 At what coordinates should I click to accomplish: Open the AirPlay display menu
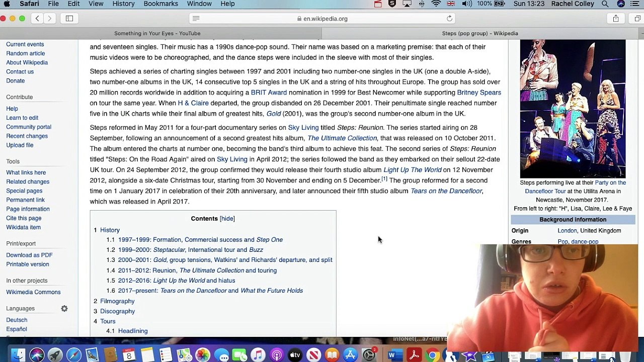407,4
